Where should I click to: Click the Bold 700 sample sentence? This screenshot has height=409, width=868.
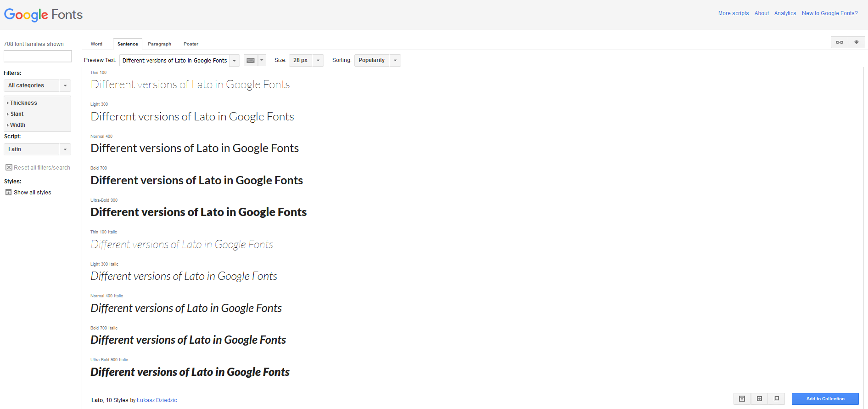[197, 181]
